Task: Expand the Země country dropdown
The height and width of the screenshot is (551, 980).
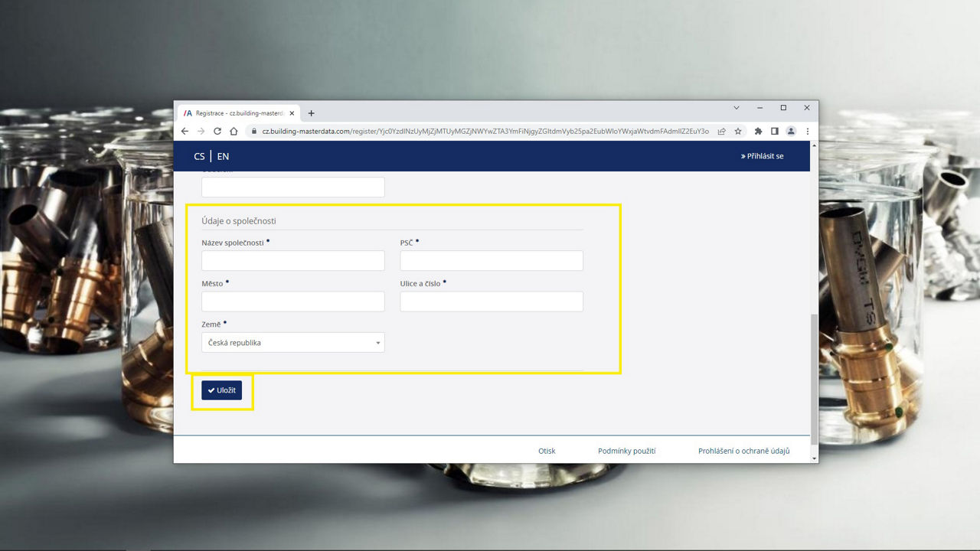Action: tap(293, 343)
